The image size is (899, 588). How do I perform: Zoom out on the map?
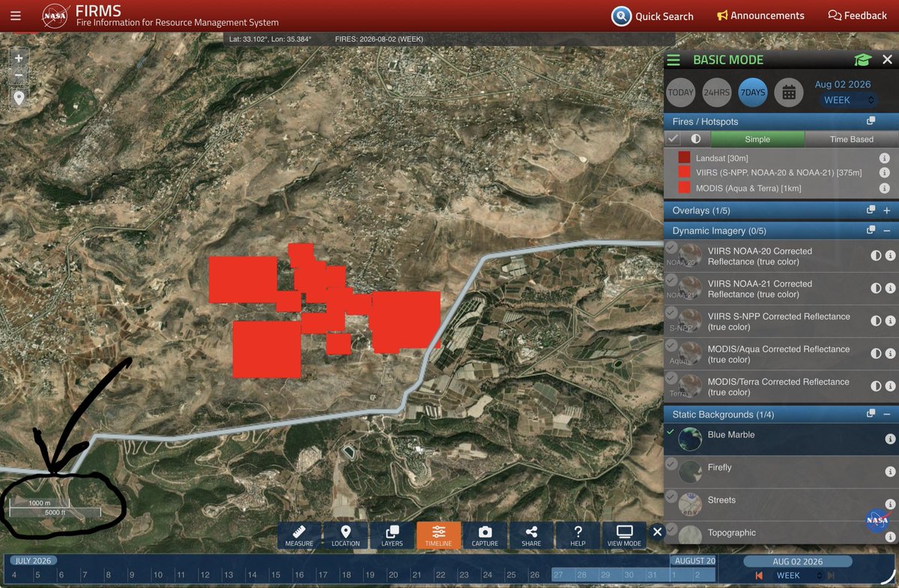pyautogui.click(x=19, y=76)
